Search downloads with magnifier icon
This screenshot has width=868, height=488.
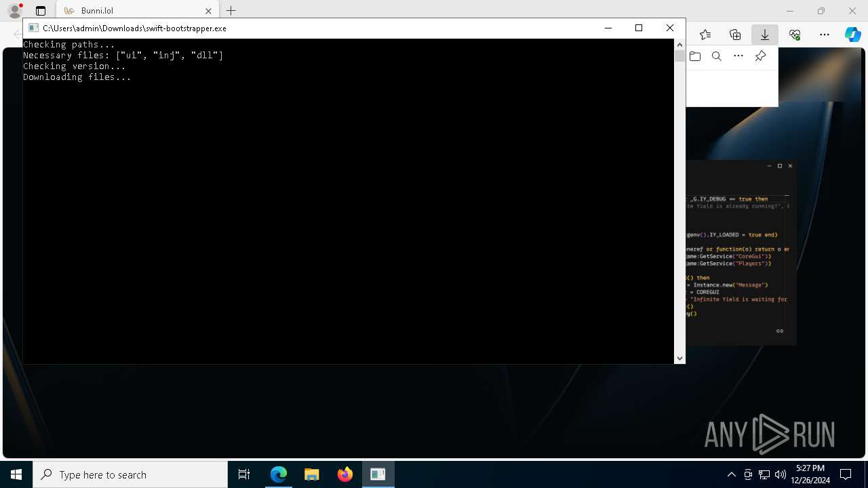tap(717, 56)
